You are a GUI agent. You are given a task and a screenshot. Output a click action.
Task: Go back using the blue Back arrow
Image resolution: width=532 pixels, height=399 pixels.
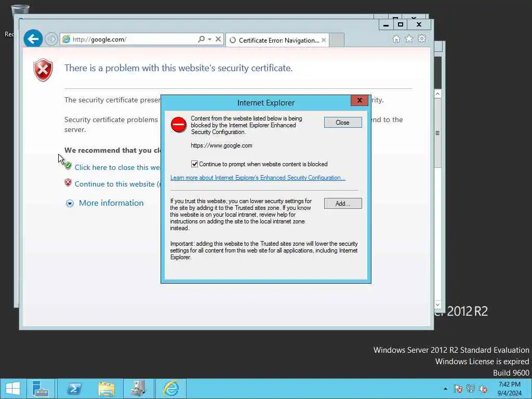(x=33, y=39)
